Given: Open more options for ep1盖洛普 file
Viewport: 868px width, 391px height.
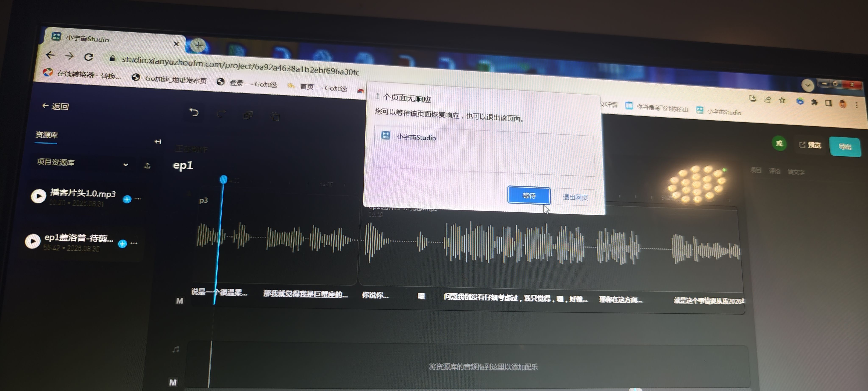Looking at the screenshot, I should click(134, 243).
